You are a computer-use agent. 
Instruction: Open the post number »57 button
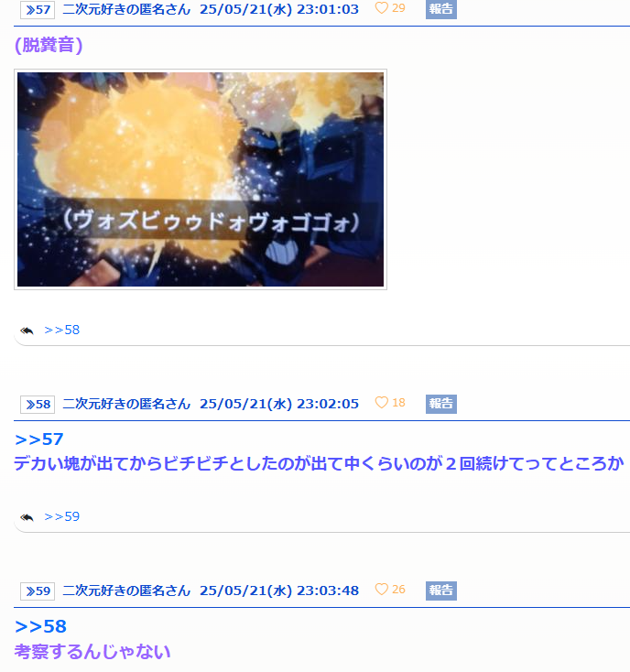(x=38, y=10)
